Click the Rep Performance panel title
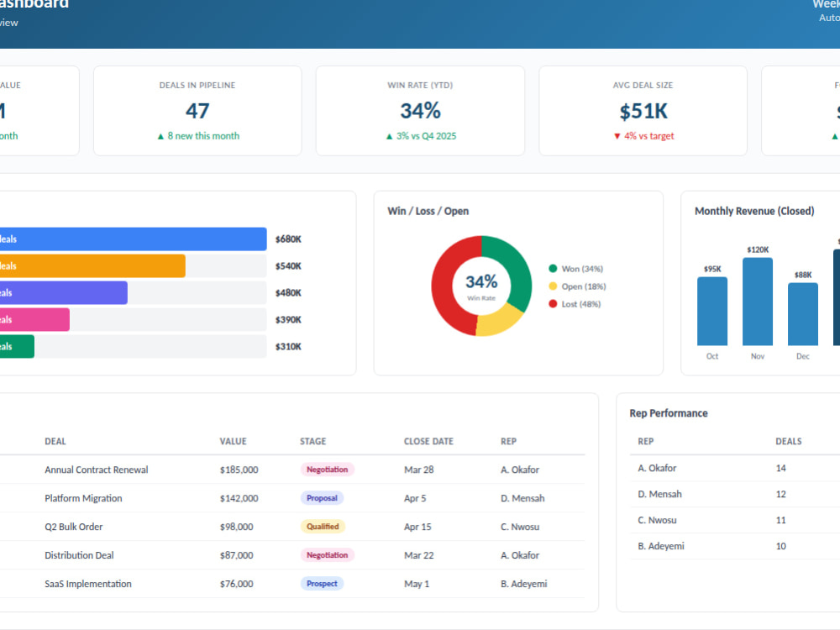The image size is (840, 630). (669, 413)
